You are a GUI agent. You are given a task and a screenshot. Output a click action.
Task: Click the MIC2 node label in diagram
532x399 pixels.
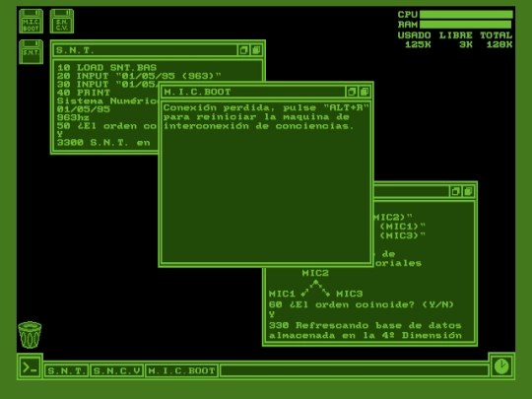315,273
